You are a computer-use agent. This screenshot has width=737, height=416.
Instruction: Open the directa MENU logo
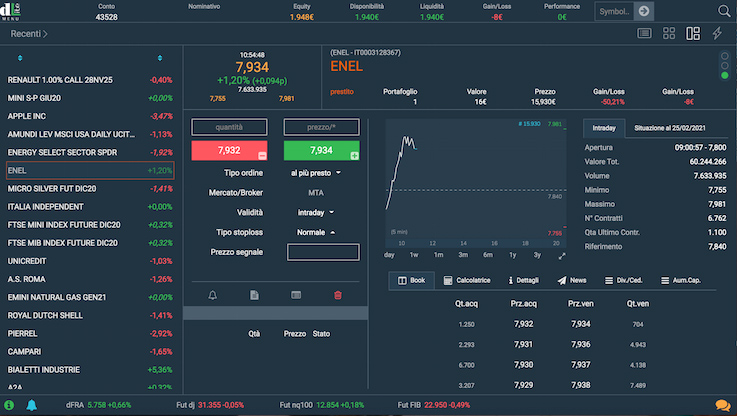(10, 11)
